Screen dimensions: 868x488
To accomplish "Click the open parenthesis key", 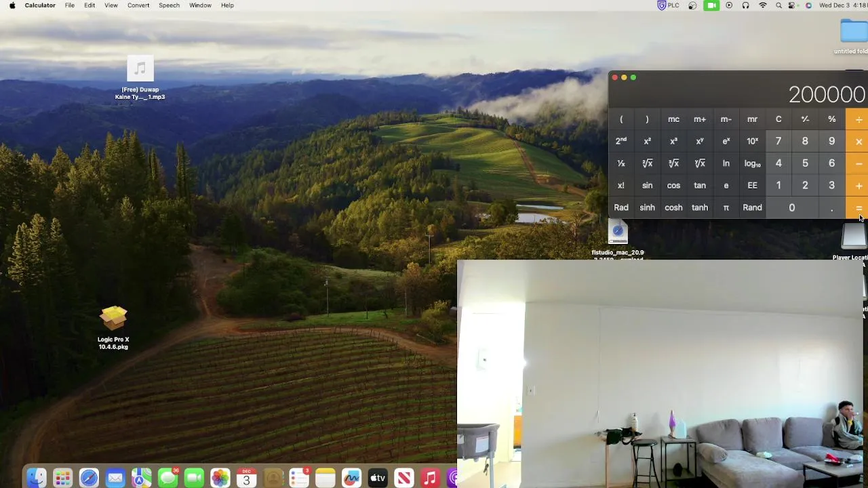I will coord(621,119).
